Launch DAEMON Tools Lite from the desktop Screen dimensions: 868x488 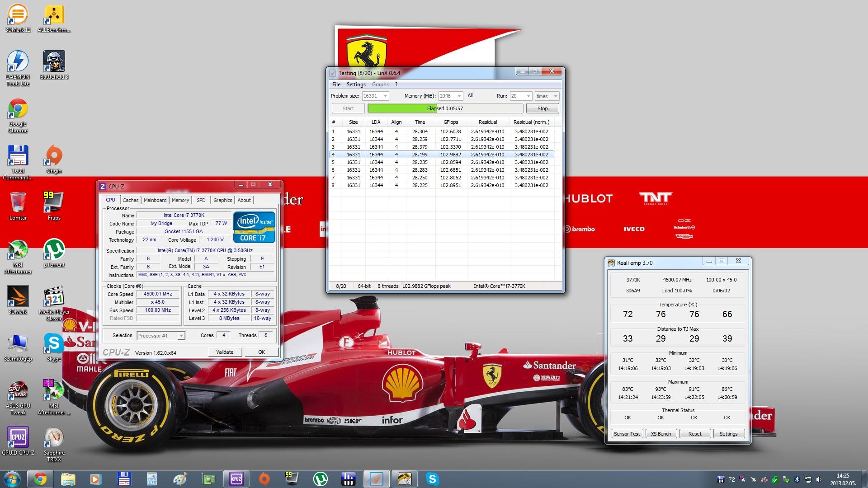tap(18, 68)
